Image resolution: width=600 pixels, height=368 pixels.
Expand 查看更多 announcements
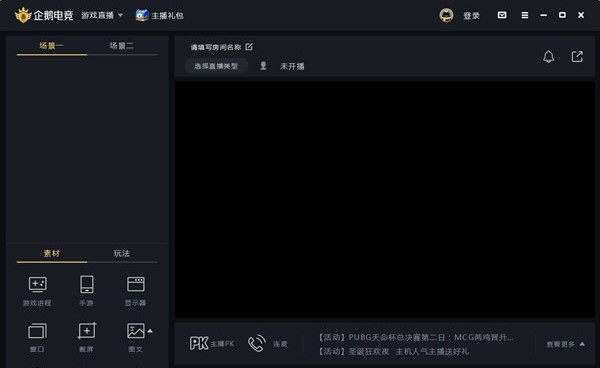pos(566,344)
